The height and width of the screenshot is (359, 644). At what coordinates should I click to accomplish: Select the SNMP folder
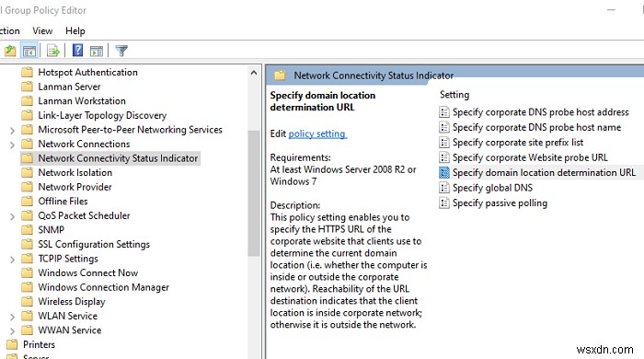click(42, 230)
